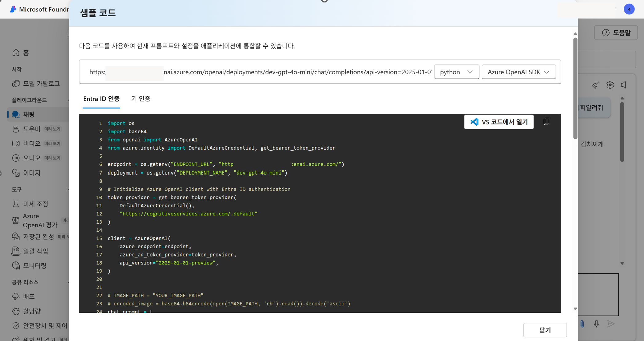This screenshot has width=644, height=341.
Task: Select the 채팅 playground icon
Action: (x=16, y=115)
